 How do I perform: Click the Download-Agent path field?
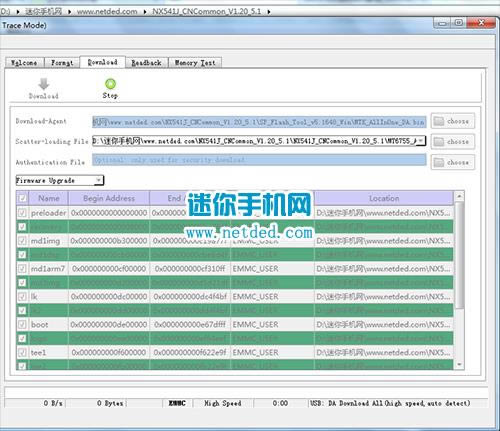click(259, 122)
